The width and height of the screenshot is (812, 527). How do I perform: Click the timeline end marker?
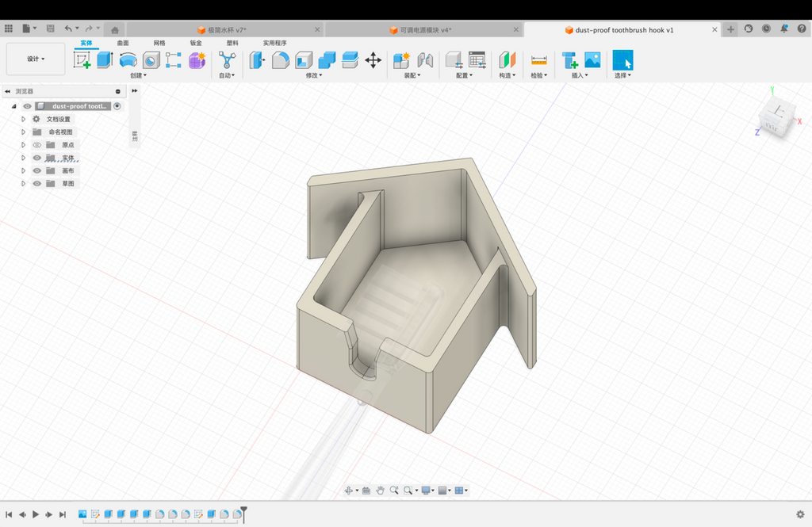pyautogui.click(x=244, y=514)
